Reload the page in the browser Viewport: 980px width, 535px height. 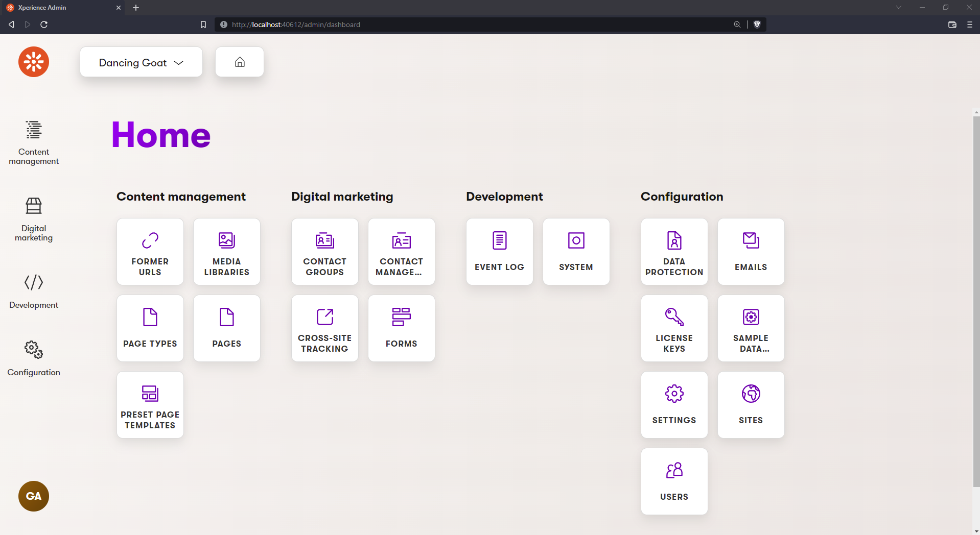(44, 25)
